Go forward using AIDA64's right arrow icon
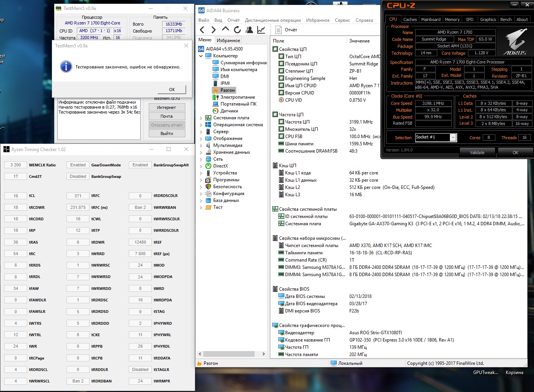Screen dimensions: 534x392 tap(214, 30)
